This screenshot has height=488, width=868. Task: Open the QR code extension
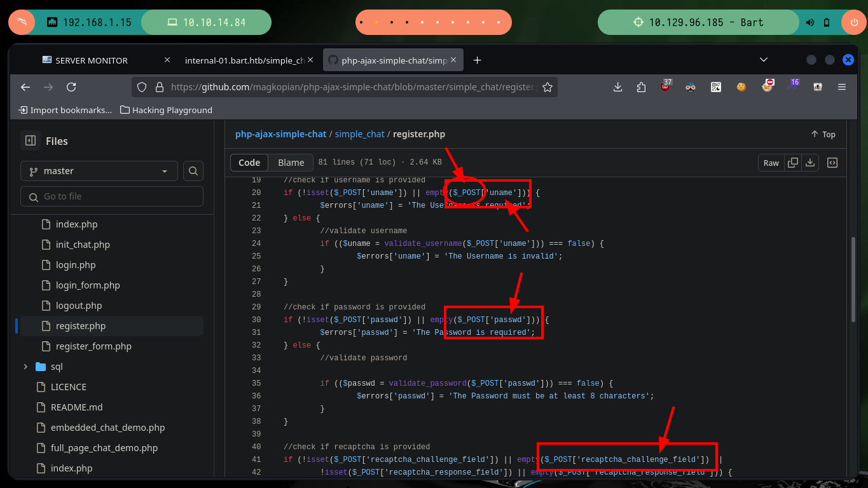716,87
